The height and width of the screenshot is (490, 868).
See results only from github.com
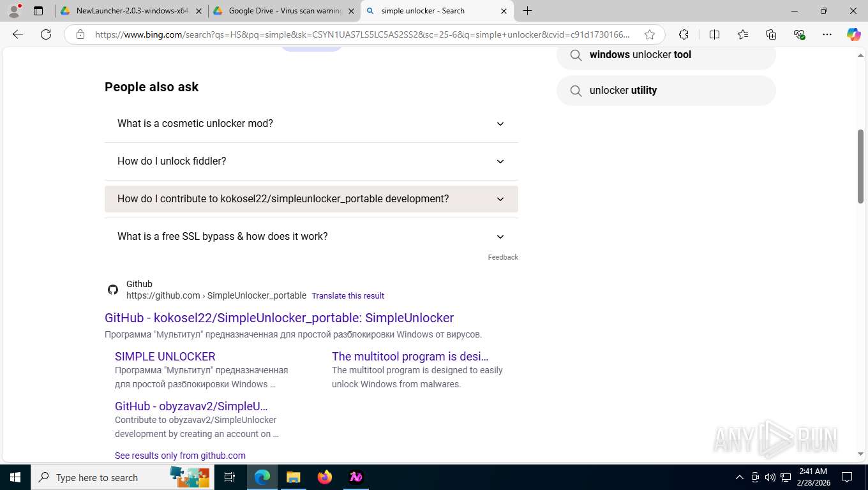tap(180, 456)
